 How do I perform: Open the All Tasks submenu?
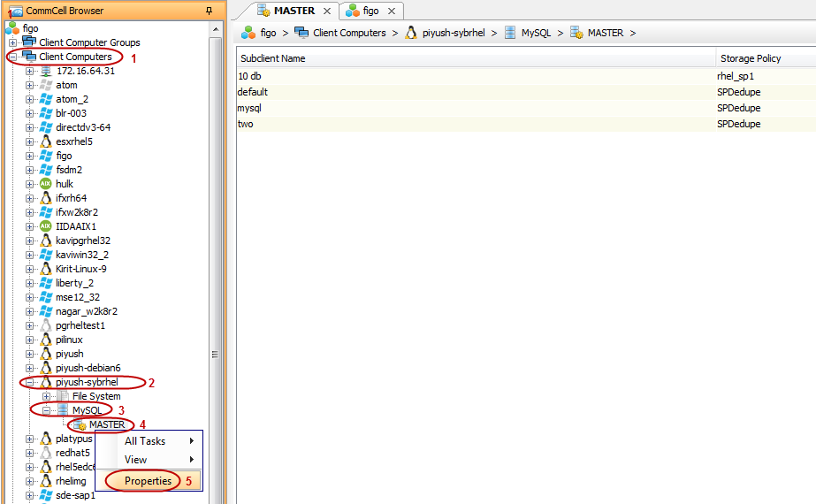(x=149, y=441)
